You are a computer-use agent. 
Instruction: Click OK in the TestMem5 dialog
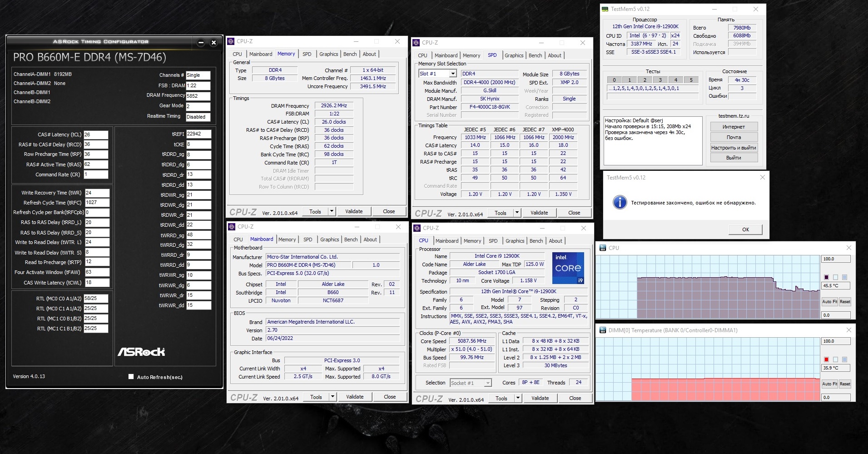(x=745, y=229)
